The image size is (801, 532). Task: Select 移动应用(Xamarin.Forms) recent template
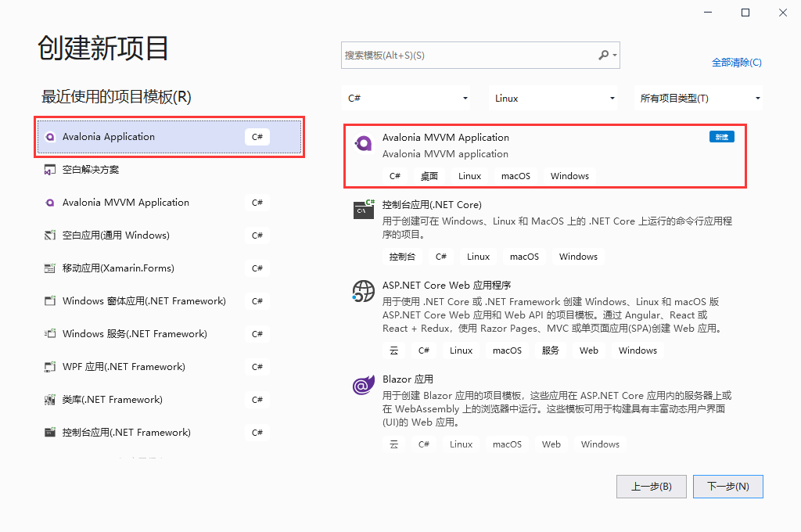pos(169,268)
